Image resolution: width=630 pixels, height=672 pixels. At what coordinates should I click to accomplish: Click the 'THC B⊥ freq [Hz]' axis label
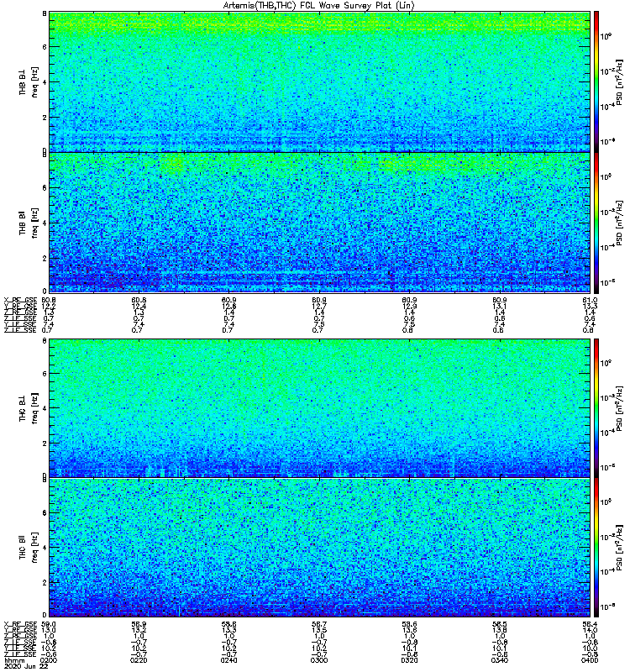point(29,408)
